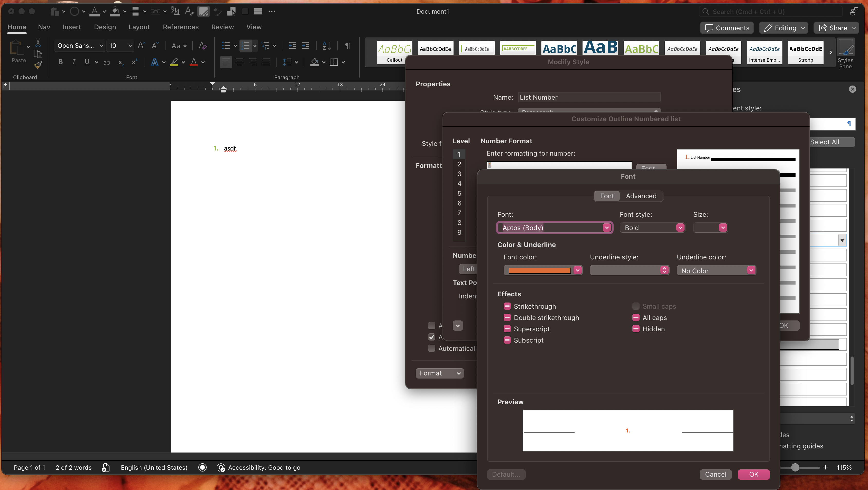Click Select All in Styles pane

(825, 142)
